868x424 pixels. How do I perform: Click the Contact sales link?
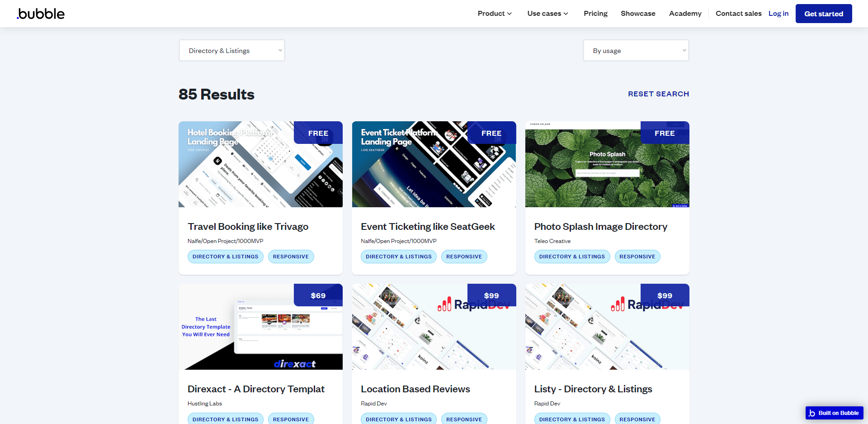pos(738,14)
